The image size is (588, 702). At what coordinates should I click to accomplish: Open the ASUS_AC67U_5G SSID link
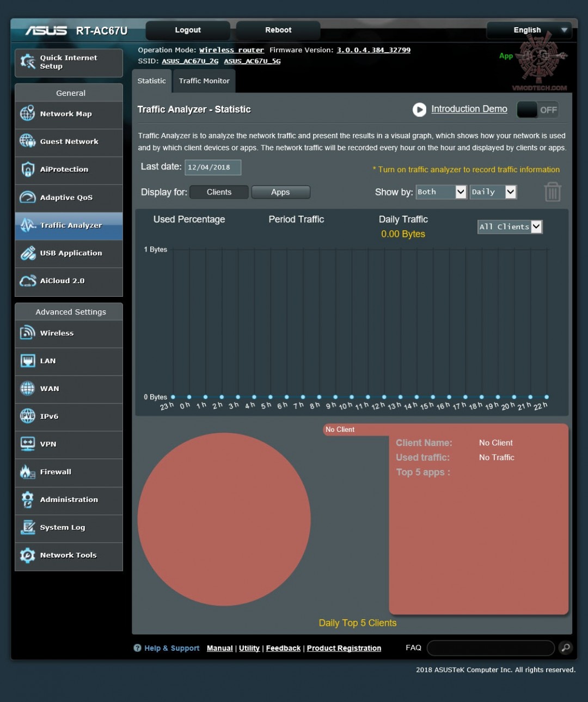click(x=252, y=61)
